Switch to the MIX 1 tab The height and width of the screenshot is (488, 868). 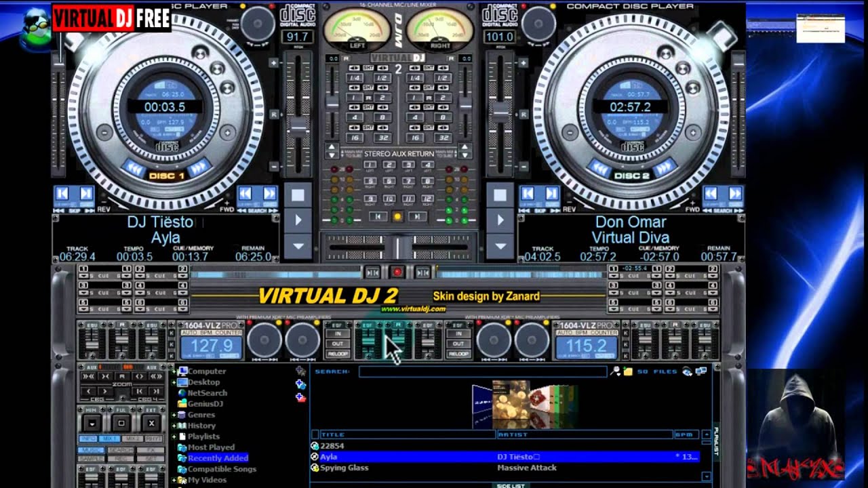tap(108, 439)
